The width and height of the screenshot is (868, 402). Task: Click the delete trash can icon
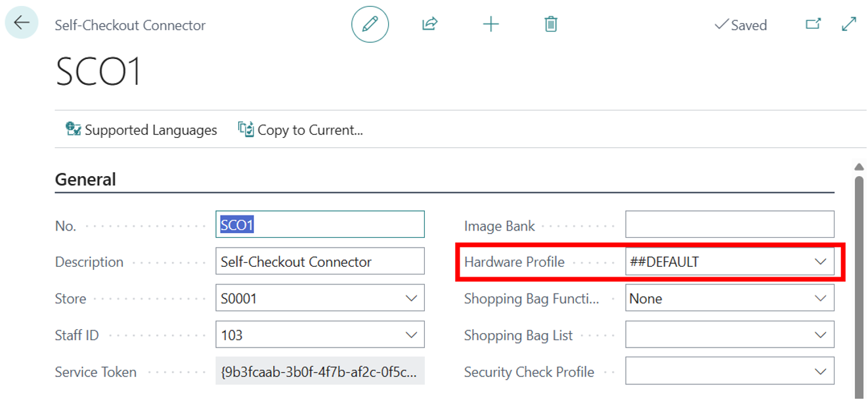tap(551, 24)
